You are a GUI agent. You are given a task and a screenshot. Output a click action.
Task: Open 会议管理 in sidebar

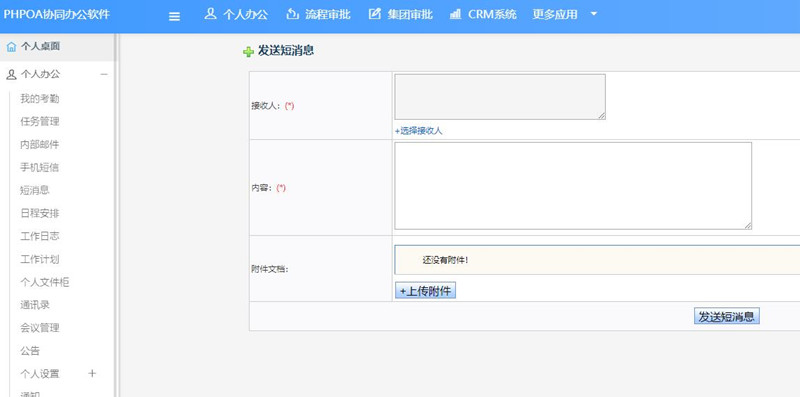click(x=39, y=328)
